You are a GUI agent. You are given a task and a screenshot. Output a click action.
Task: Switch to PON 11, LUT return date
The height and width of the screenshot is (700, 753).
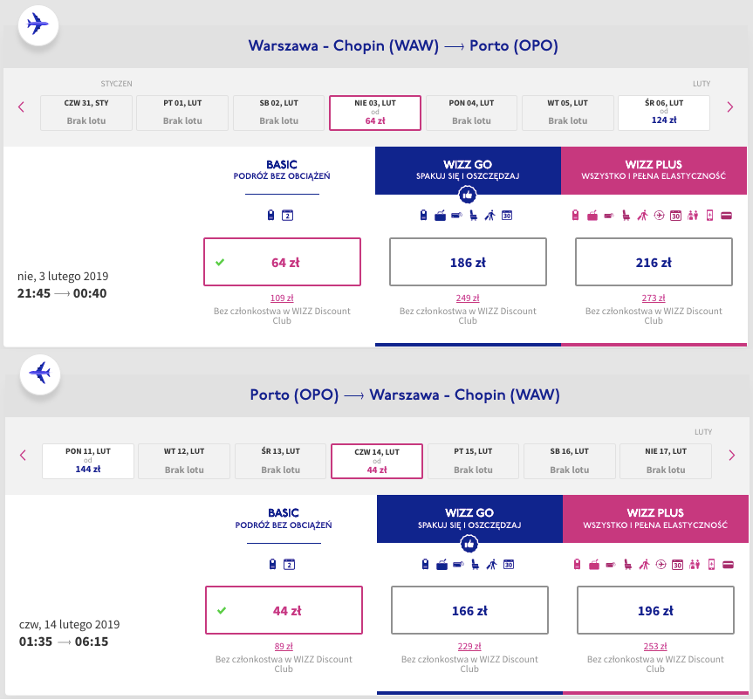pos(88,461)
